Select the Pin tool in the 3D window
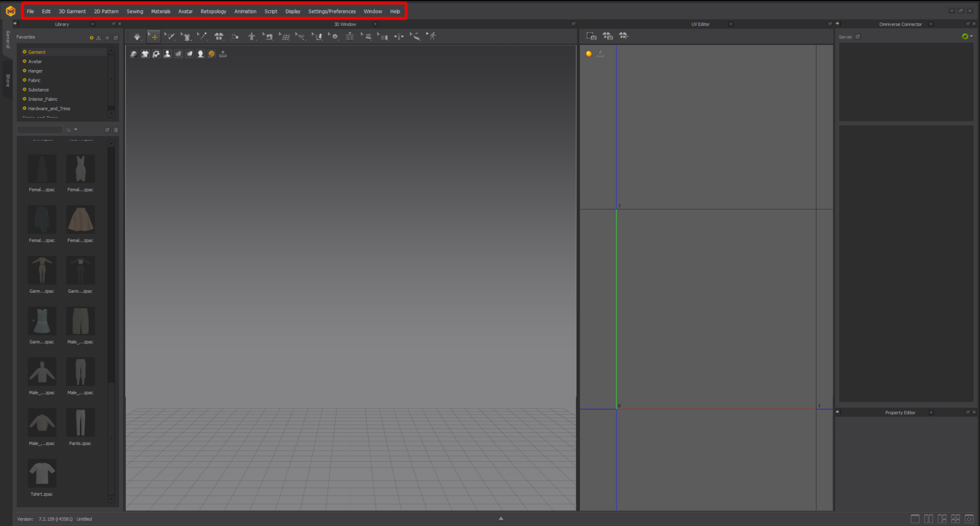 point(202,36)
